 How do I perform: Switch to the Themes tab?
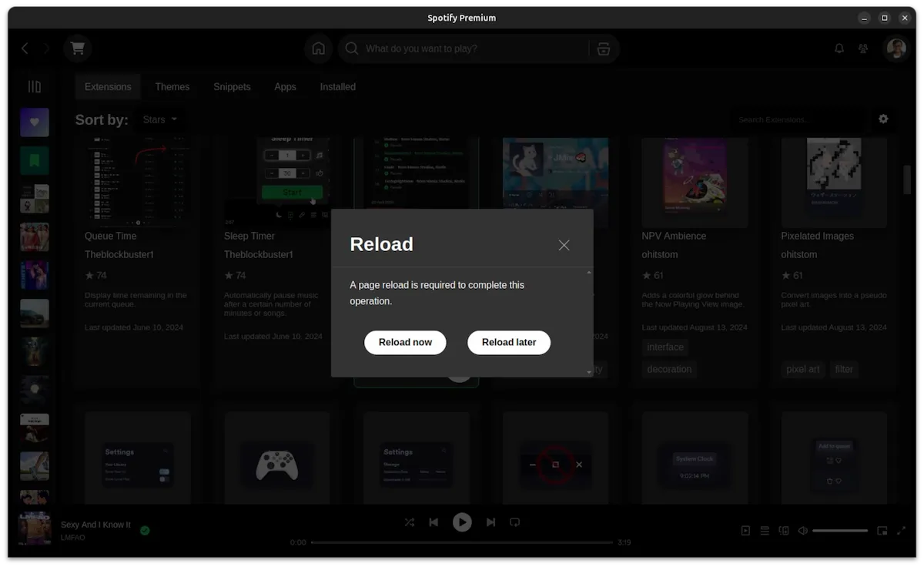pos(172,87)
